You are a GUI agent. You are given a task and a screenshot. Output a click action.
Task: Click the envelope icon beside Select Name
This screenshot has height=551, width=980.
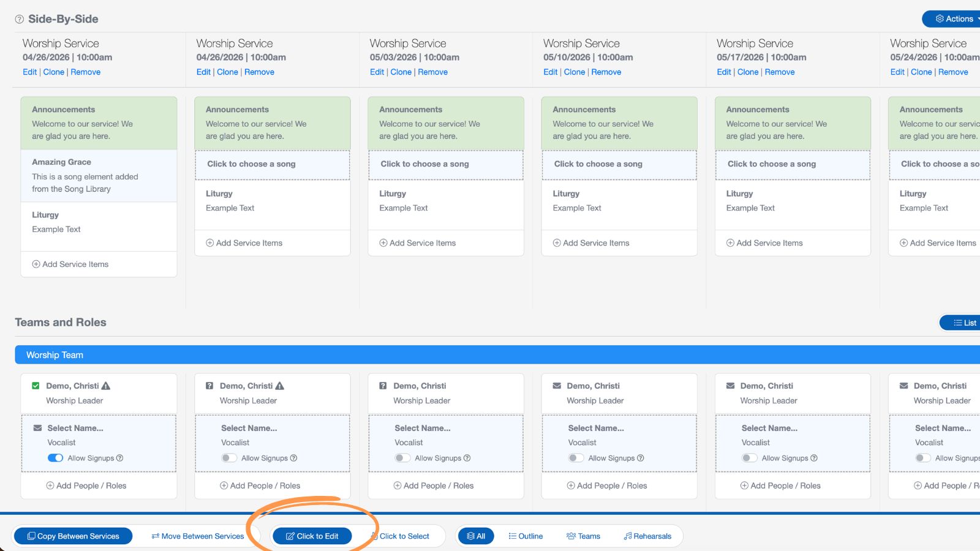click(x=39, y=428)
